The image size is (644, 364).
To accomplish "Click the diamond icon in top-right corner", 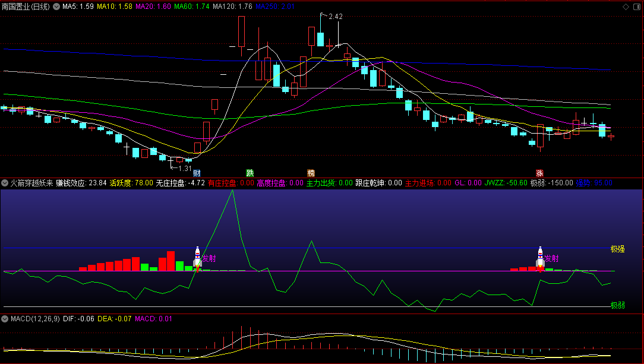I will point(625,7).
